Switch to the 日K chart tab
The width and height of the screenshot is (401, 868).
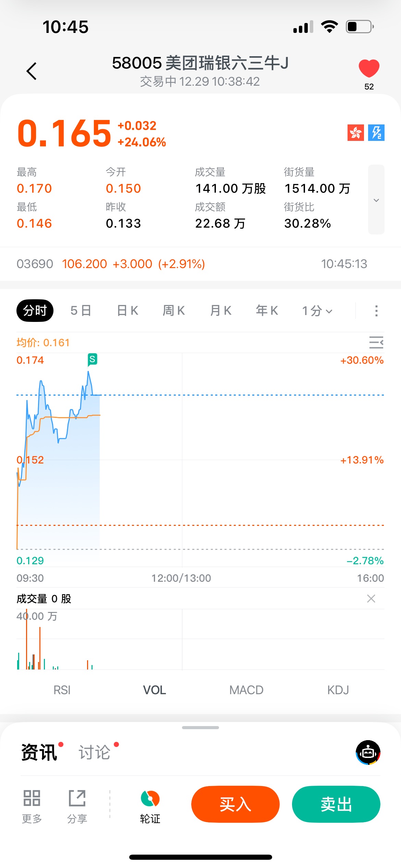[x=127, y=311]
